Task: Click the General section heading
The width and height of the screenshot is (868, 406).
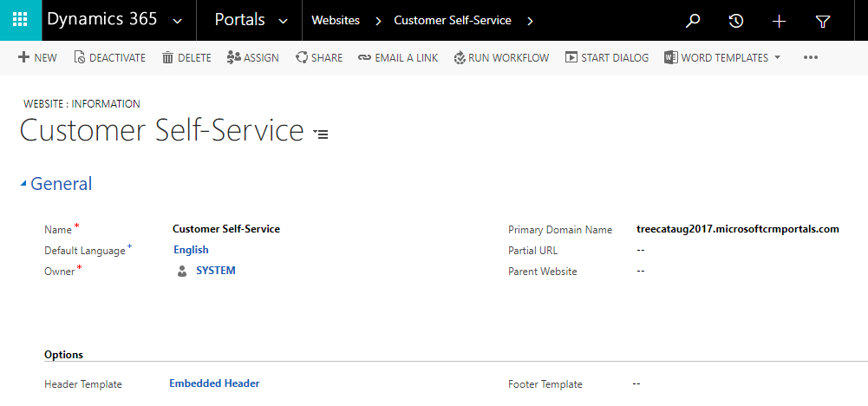Action: pyautogui.click(x=61, y=183)
